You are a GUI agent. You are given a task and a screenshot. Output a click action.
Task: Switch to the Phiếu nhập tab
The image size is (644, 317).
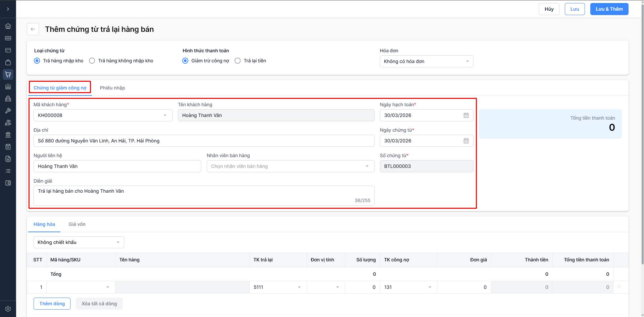[x=112, y=88]
